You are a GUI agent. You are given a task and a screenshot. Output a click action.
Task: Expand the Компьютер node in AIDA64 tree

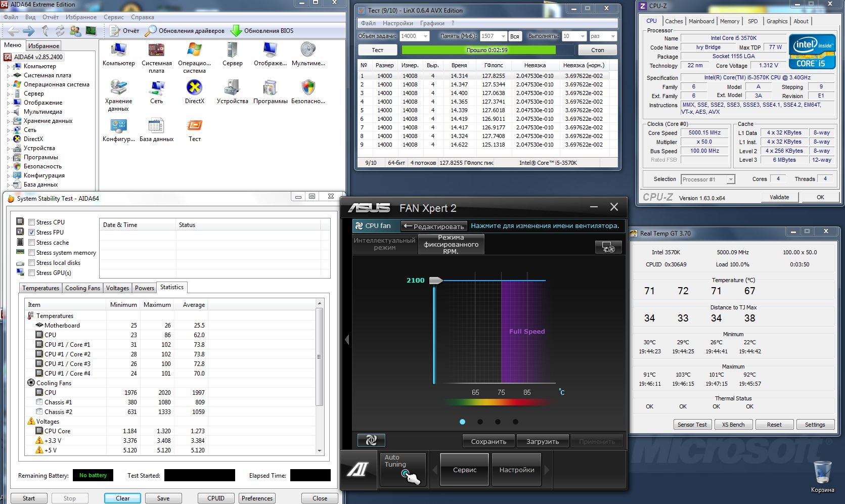point(9,66)
